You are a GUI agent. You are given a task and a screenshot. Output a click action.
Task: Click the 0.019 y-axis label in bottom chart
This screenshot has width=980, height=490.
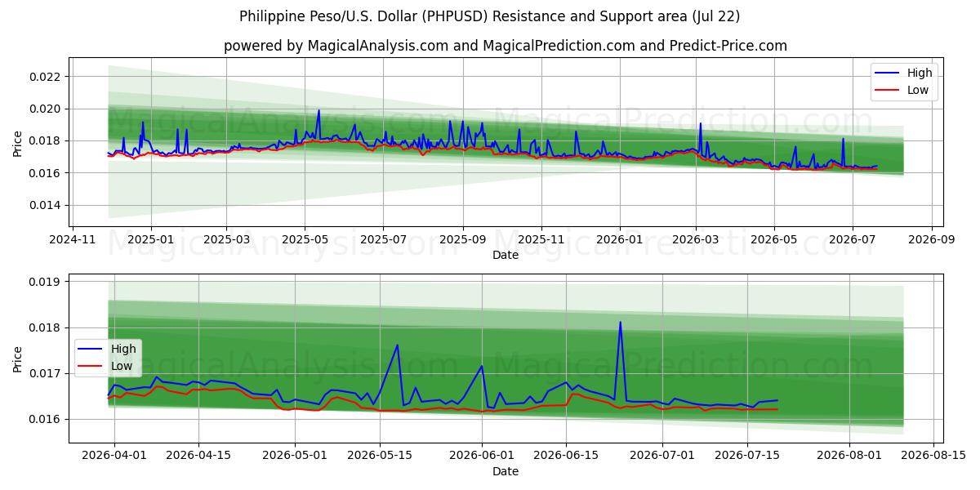tap(47, 282)
